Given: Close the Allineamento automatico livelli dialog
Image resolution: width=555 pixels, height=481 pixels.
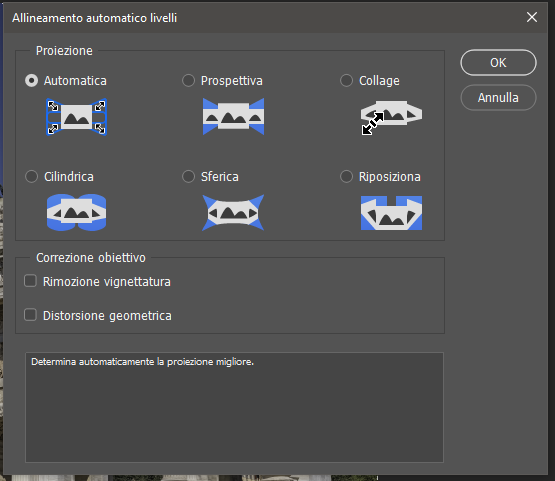Looking at the screenshot, I should [532, 17].
